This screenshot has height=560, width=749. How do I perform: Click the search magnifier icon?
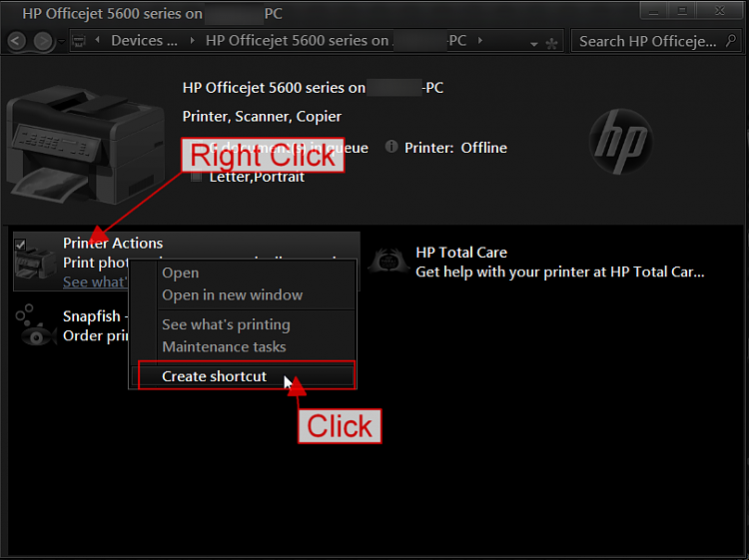pyautogui.click(x=731, y=41)
